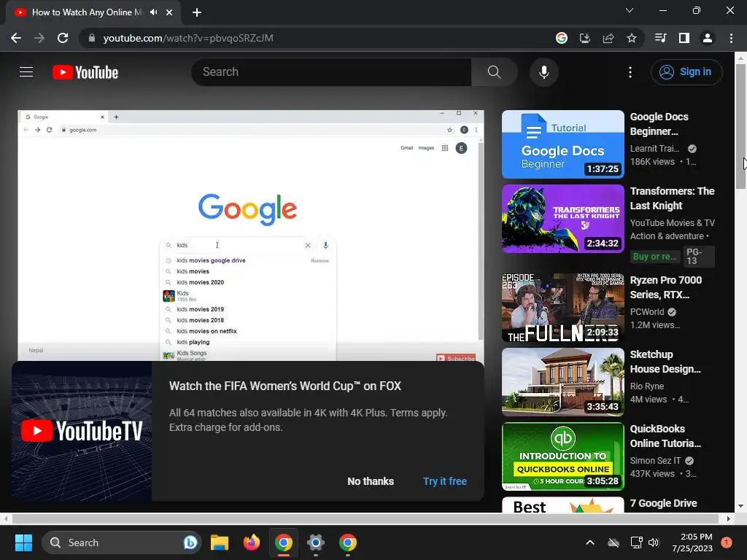The width and height of the screenshot is (747, 560).
Task: Open tab search chevron
Action: coord(630,10)
